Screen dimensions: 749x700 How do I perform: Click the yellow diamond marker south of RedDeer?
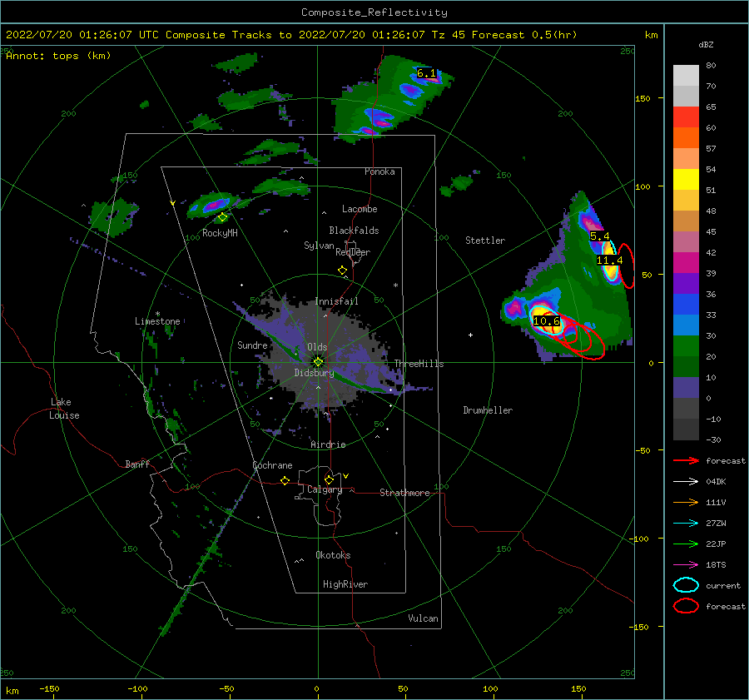343,271
